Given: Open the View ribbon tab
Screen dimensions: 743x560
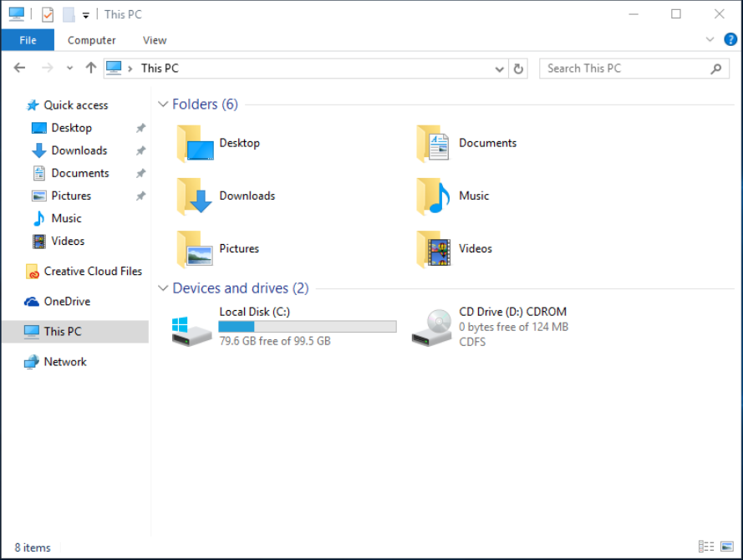Looking at the screenshot, I should click(155, 40).
